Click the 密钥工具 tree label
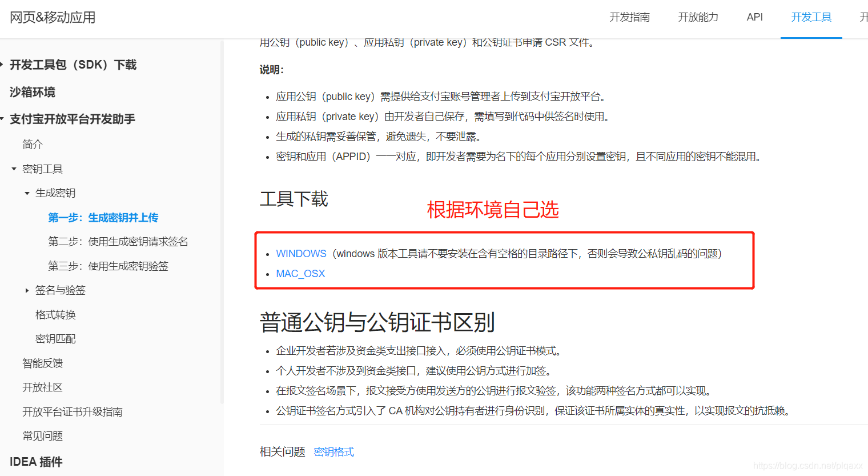Image resolution: width=868 pixels, height=476 pixels. click(42, 169)
